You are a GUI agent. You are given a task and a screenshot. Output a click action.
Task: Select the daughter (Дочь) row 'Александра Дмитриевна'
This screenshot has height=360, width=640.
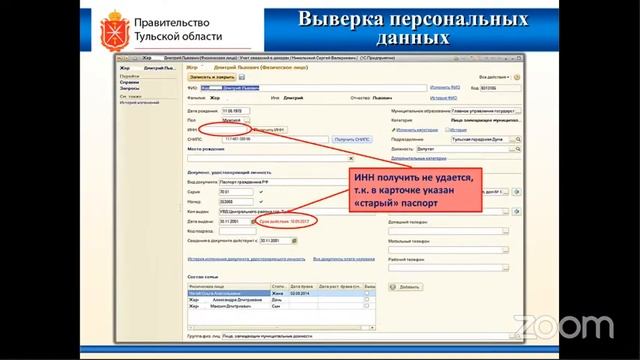[281, 300]
